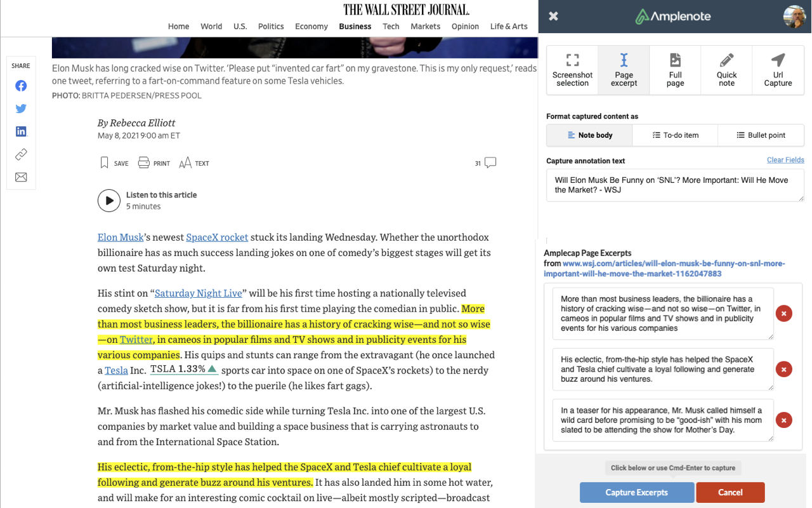812x508 pixels.
Task: Open the Markets section
Action: click(425, 26)
